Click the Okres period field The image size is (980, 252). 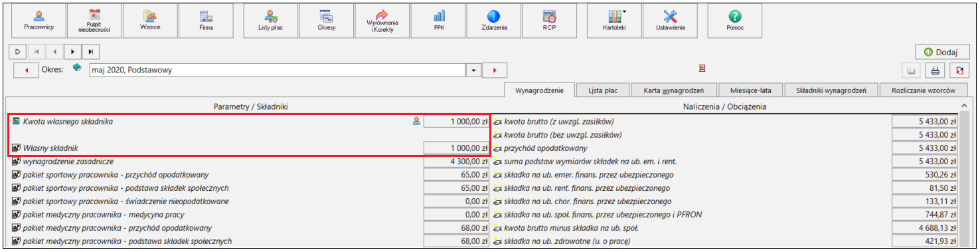(x=278, y=70)
